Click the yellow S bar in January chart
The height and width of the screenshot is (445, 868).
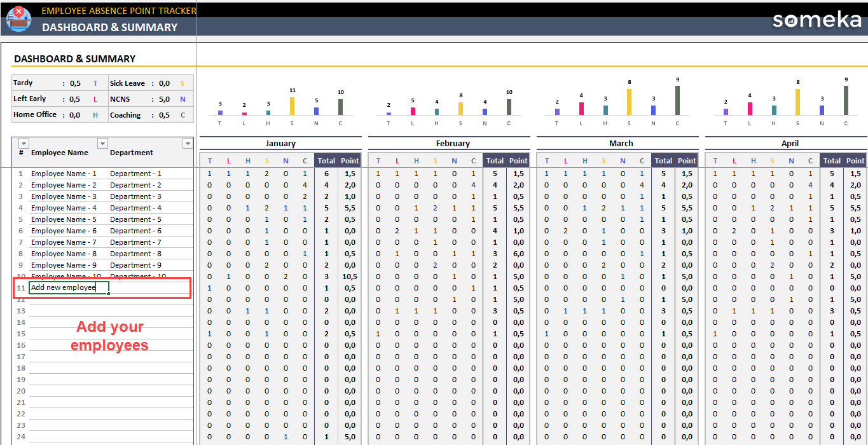point(293,106)
